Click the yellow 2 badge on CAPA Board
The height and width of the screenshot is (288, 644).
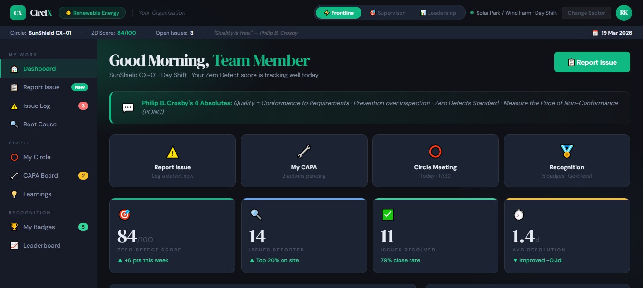coord(83,176)
